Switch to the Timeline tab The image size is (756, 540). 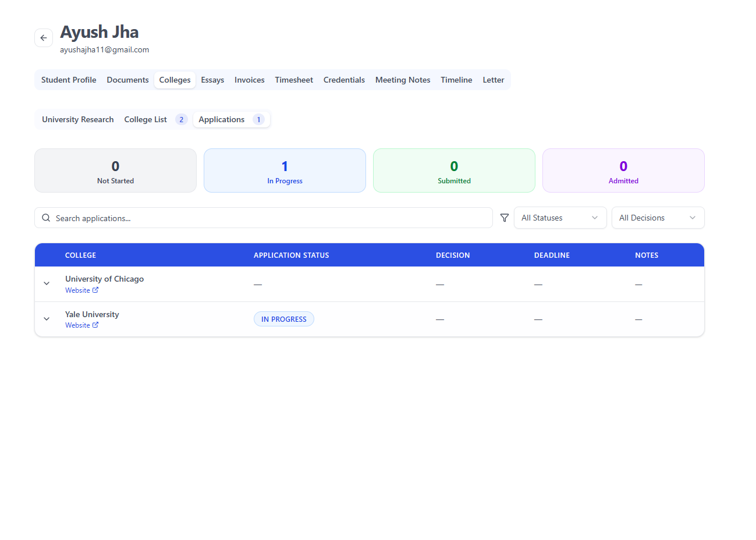456,80
